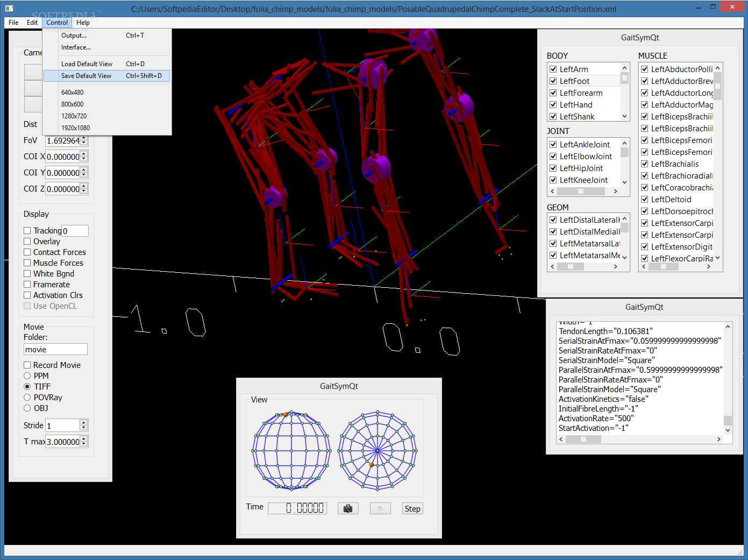This screenshot has height=560, width=748.
Task: Click the Stride value field
Action: click(x=62, y=426)
